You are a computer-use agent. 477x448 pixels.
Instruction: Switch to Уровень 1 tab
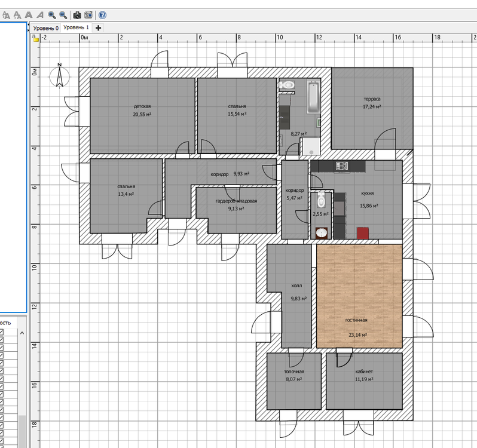pyautogui.click(x=76, y=27)
